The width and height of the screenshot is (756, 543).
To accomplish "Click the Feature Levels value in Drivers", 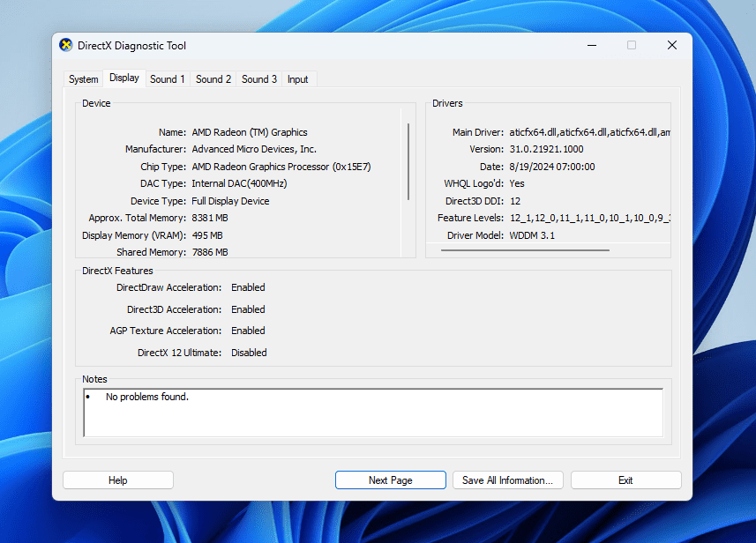I will 591,218.
